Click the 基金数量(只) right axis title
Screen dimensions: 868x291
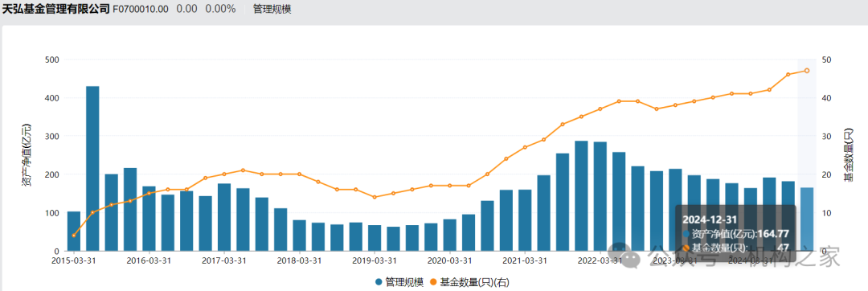coord(848,155)
